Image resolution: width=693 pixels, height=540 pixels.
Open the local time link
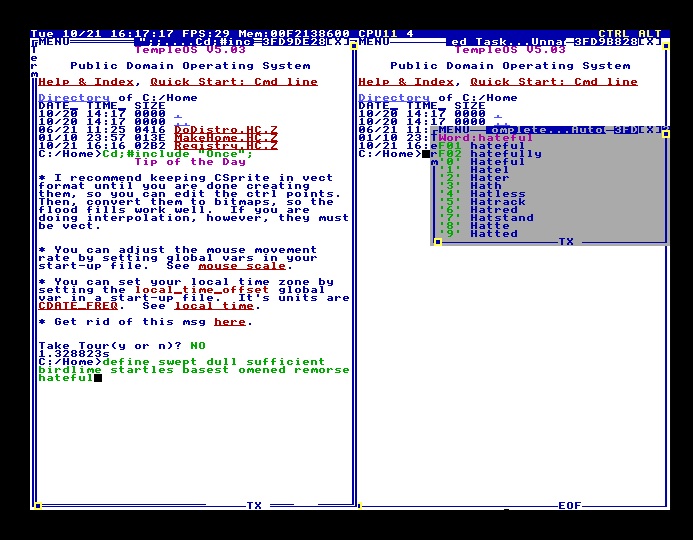(214, 306)
